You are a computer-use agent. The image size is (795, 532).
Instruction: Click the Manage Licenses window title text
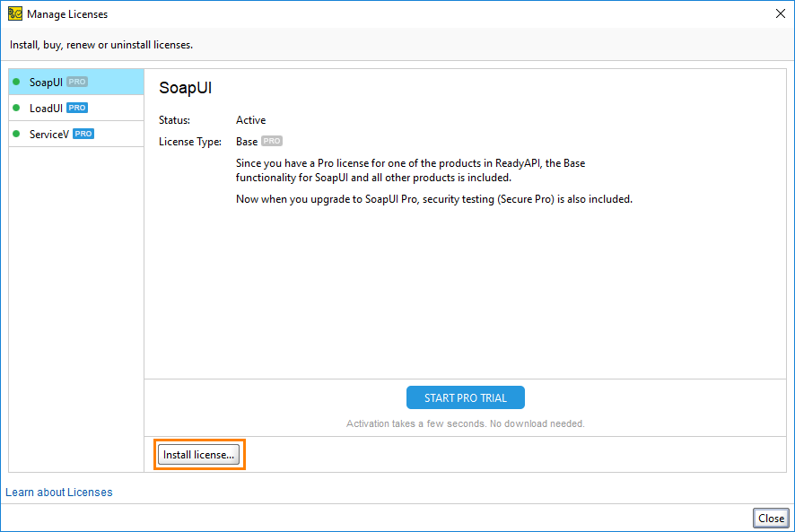pos(67,14)
